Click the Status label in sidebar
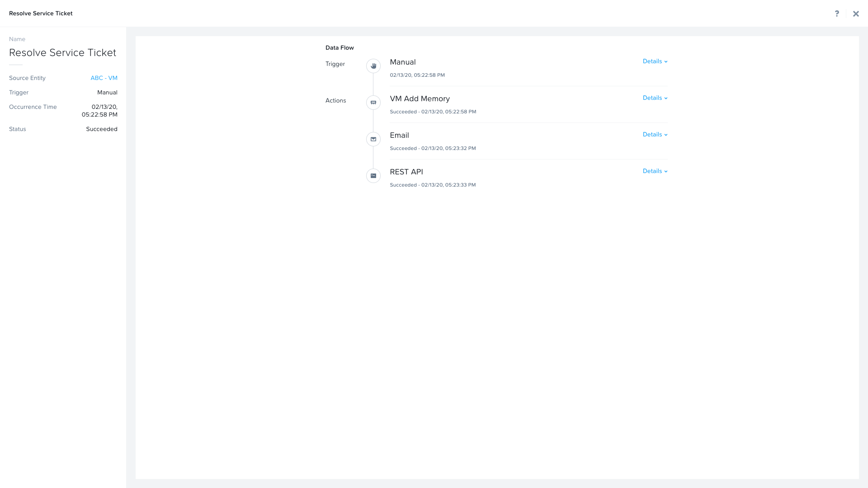Viewport: 868px width, 488px height. click(18, 129)
